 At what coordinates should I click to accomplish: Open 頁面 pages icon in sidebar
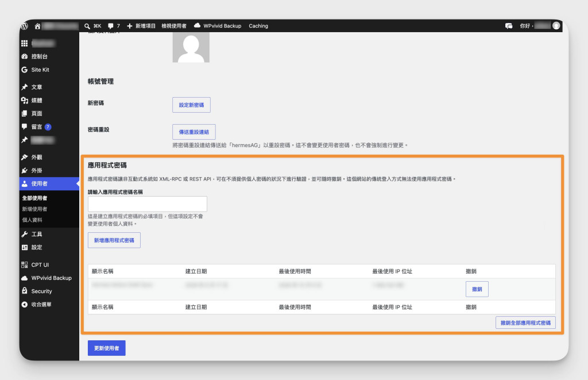click(x=24, y=113)
